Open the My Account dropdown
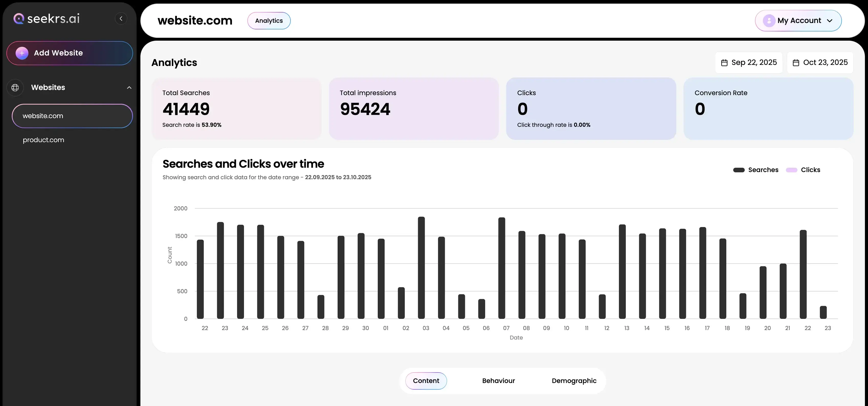The image size is (868, 406). pos(798,20)
